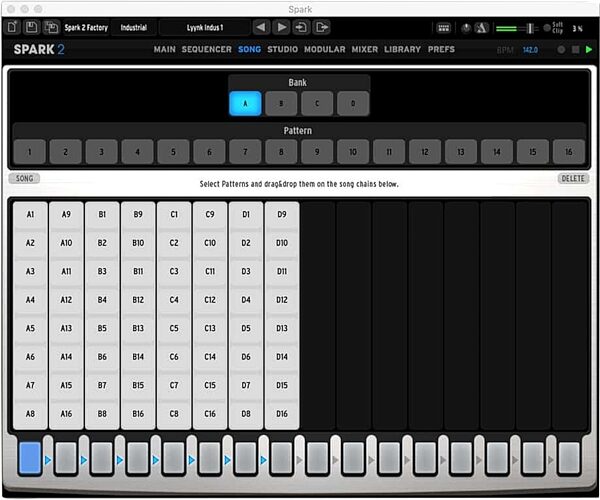The width and height of the screenshot is (600, 500).
Task: Open the PREFS tab
Action: tap(441, 49)
